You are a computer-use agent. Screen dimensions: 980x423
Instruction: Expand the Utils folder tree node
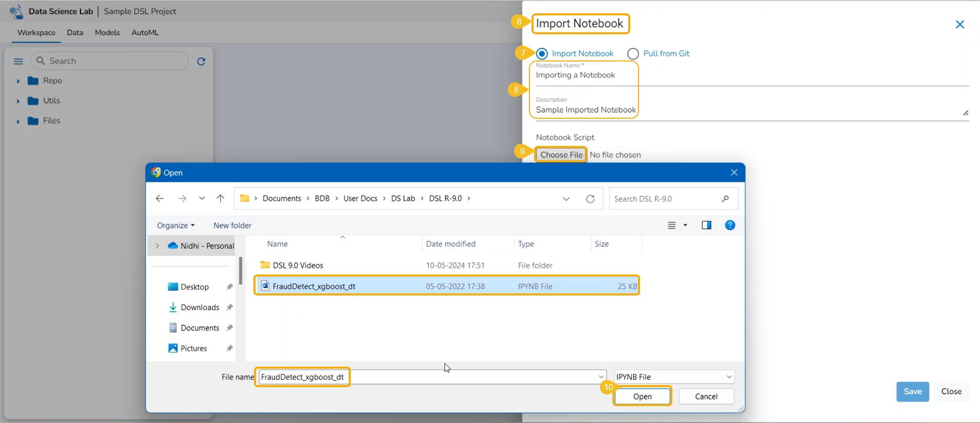point(18,101)
